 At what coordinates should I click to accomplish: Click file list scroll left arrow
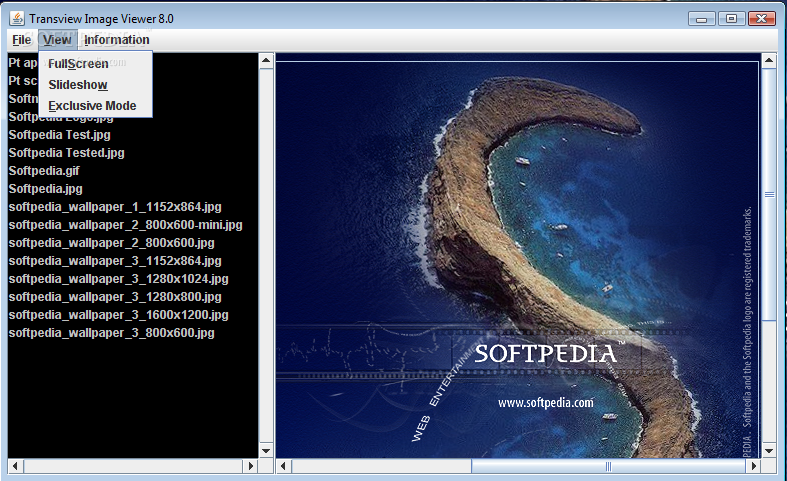coord(15,466)
